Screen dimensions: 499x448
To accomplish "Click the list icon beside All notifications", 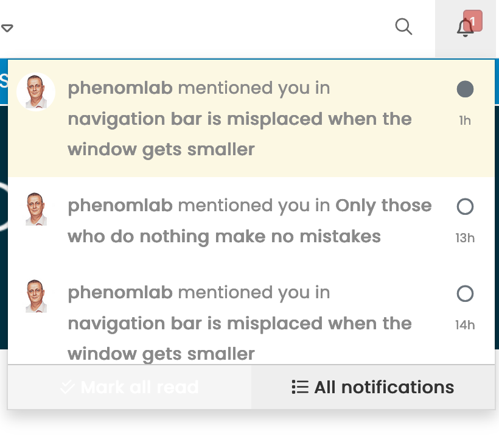I will click(x=300, y=387).
